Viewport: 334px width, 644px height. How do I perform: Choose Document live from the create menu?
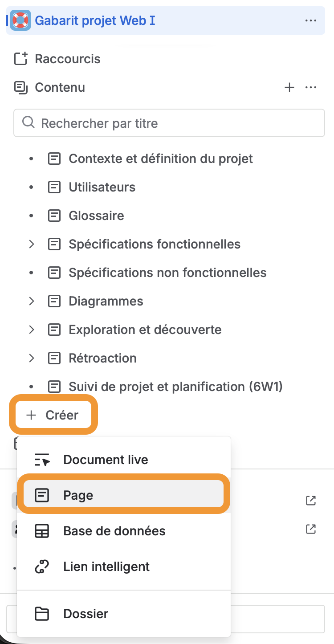point(106,460)
